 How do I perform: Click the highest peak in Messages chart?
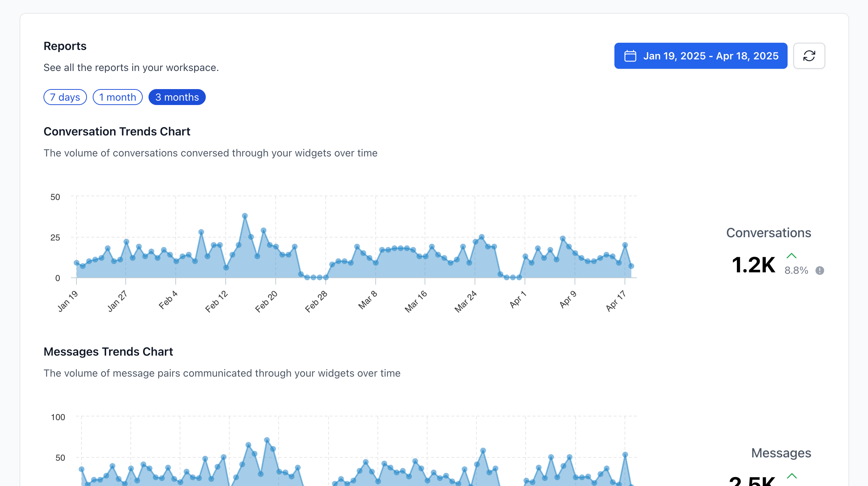pyautogui.click(x=267, y=440)
